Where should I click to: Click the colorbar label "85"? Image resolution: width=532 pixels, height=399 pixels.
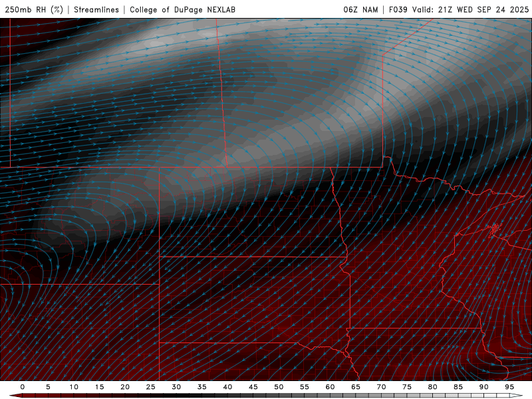point(458,387)
